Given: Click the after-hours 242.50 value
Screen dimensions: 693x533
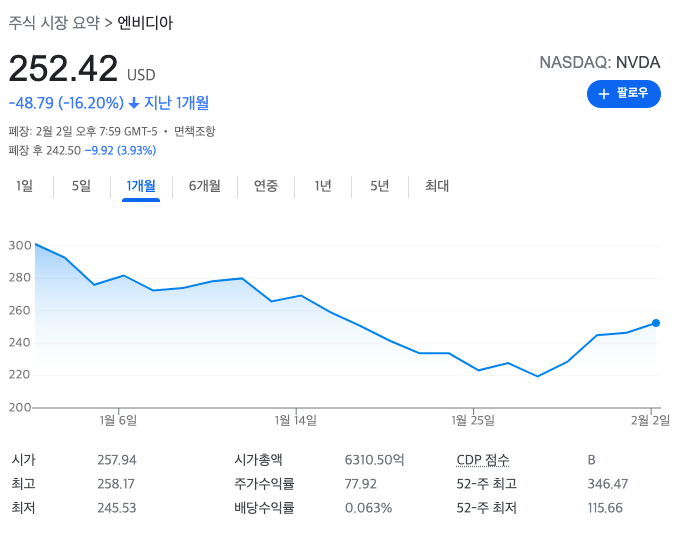Looking at the screenshot, I should 64,151.
